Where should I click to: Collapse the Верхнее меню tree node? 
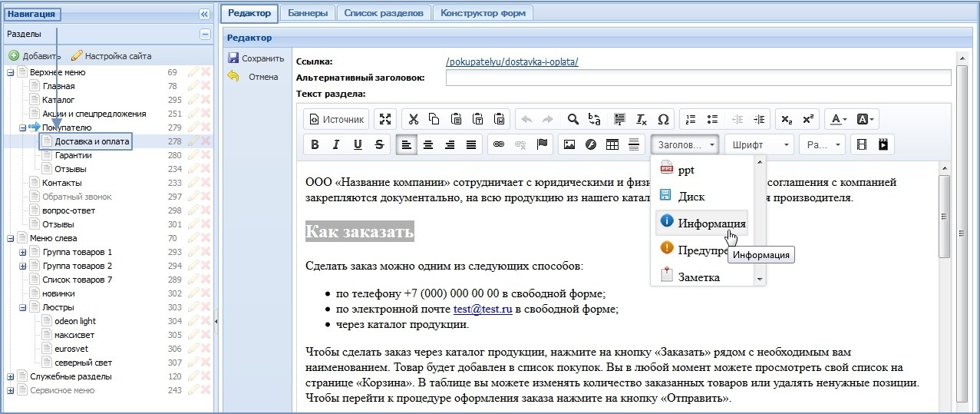(11, 73)
